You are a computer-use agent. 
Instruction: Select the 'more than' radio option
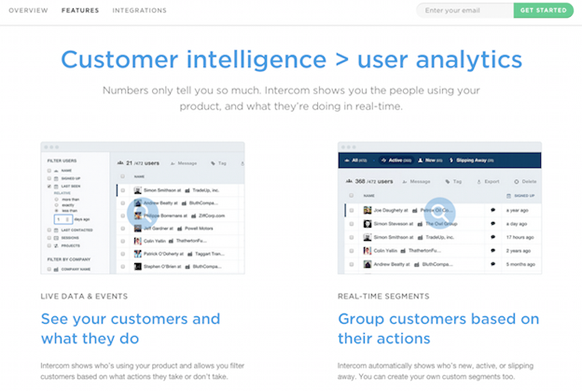tap(57, 199)
